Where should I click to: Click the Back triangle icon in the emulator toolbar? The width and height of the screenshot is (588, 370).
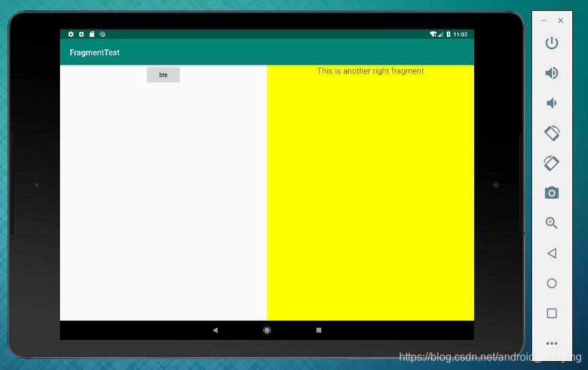(552, 253)
